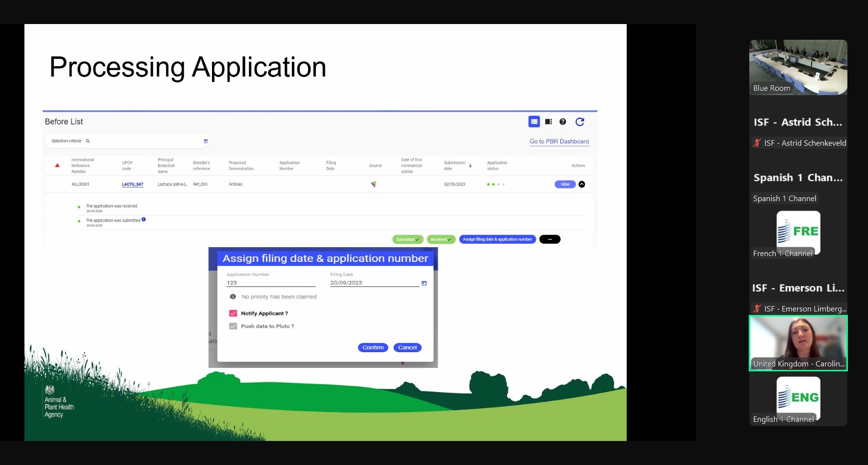Sort by Submission date arrow
The width and height of the screenshot is (868, 465).
coord(470,166)
